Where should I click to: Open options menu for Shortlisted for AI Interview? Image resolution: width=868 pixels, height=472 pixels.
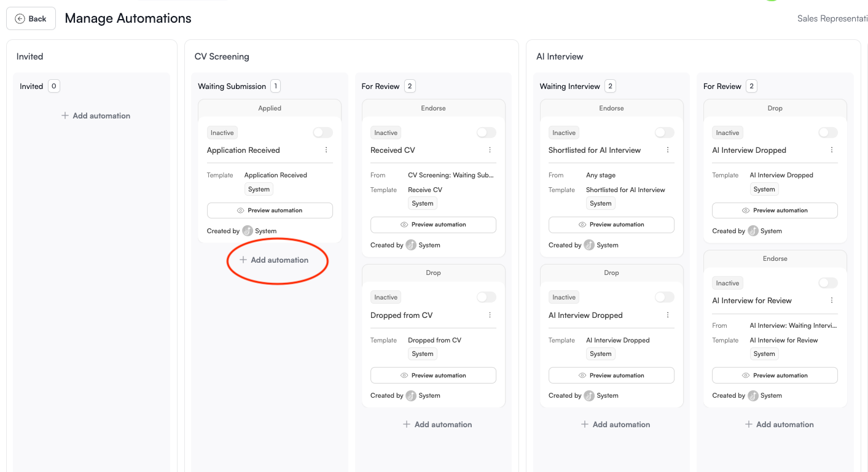(668, 150)
